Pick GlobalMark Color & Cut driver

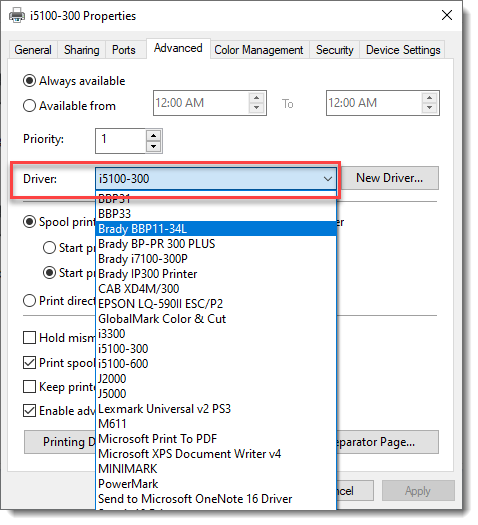click(x=216, y=319)
